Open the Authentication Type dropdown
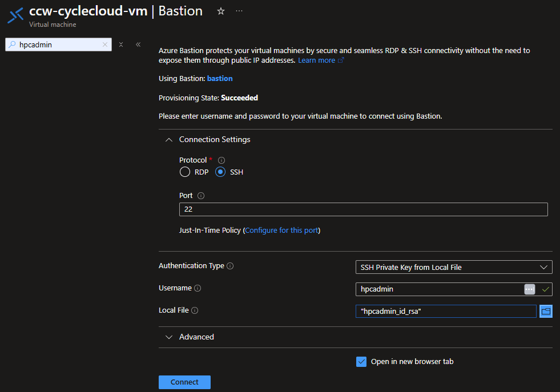This screenshot has height=392, width=560. [x=453, y=266]
